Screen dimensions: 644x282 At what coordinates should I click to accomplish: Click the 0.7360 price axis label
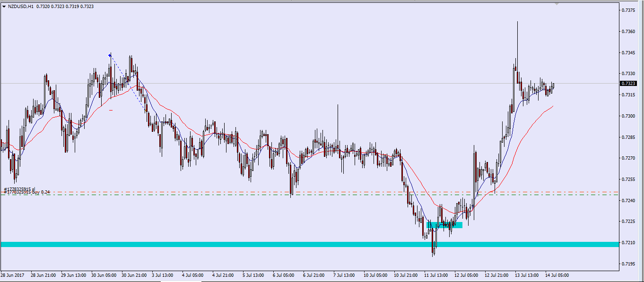coord(628,31)
